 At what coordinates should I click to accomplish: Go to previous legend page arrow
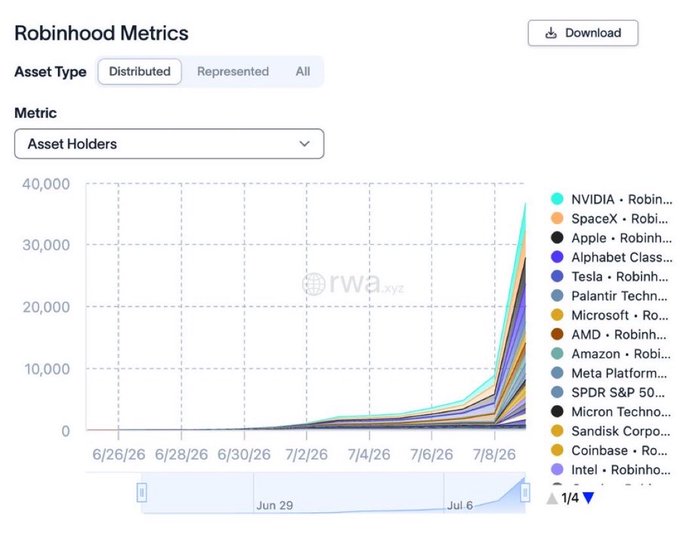552,498
